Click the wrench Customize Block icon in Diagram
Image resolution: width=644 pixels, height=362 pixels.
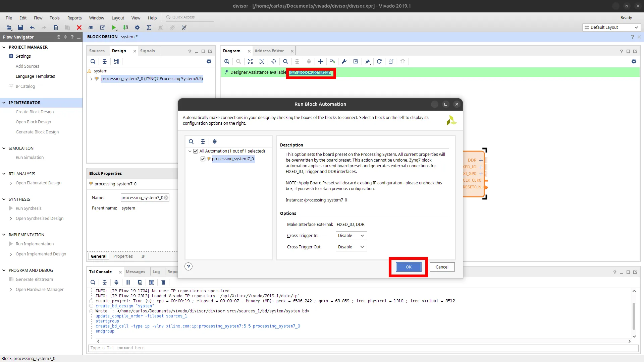(x=344, y=61)
